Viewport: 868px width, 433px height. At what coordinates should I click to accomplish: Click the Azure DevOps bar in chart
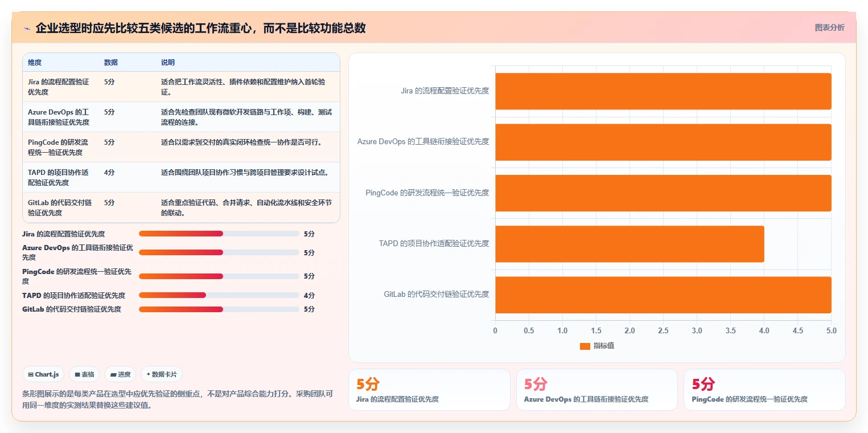coord(663,142)
